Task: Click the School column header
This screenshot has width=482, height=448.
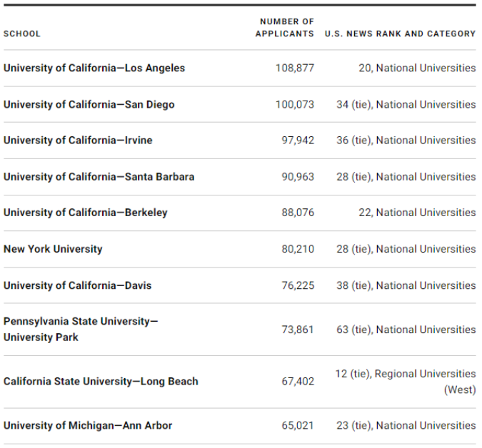Action: 22,34
